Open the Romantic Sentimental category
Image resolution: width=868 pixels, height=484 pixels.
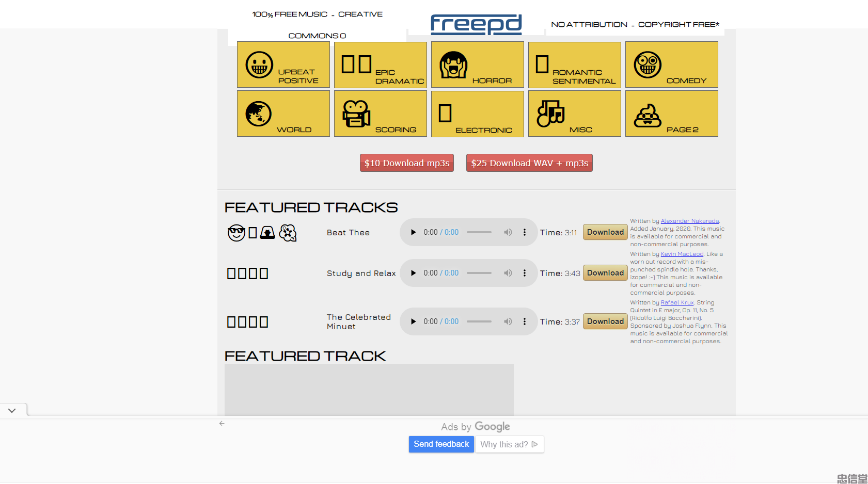coord(574,64)
